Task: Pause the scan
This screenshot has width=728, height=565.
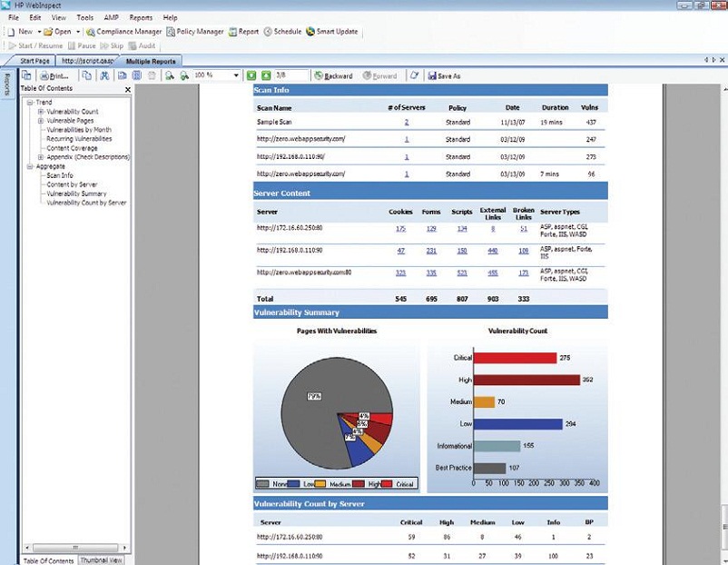Action: (82, 45)
